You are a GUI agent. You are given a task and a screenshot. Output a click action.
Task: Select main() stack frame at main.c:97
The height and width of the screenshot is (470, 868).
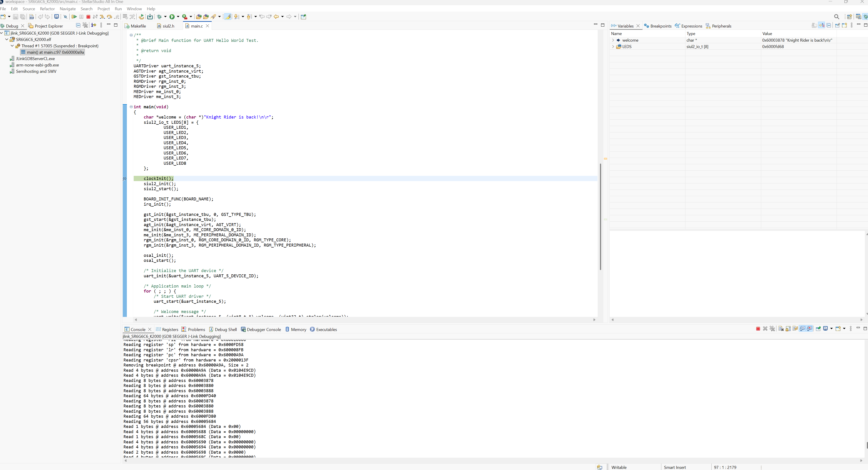[52, 52]
